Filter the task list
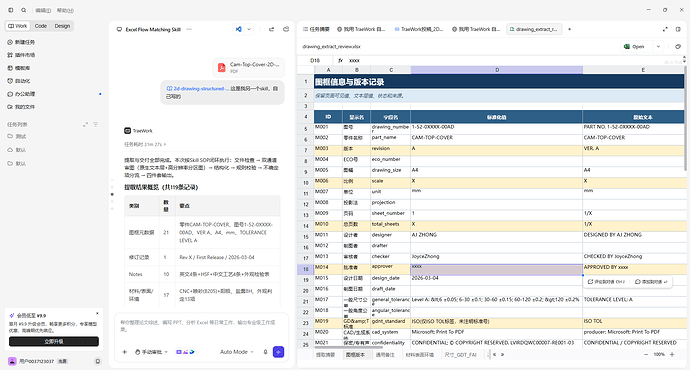 tap(95, 125)
